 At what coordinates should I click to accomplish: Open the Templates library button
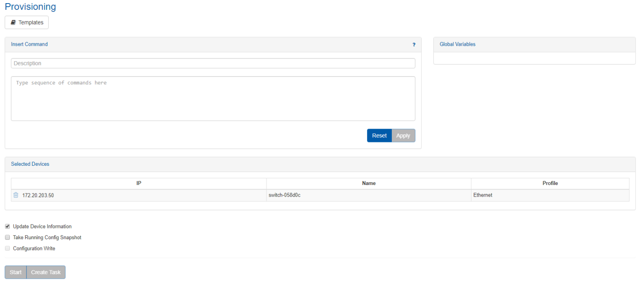27,22
